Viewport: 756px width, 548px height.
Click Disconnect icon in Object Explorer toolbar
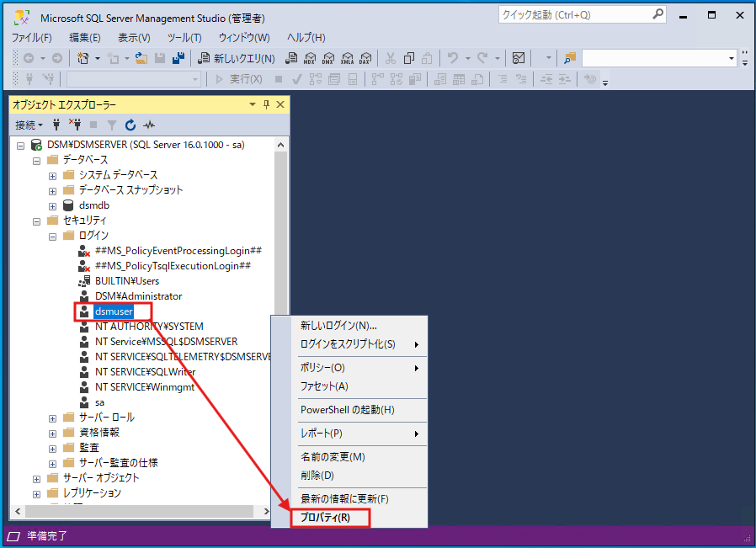point(75,125)
